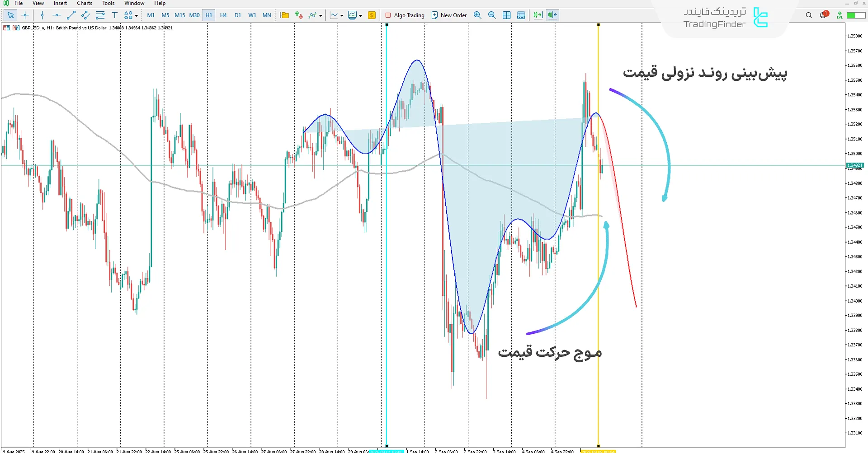Image resolution: width=868 pixels, height=453 pixels.
Task: Click the New Order button
Action: click(x=449, y=15)
